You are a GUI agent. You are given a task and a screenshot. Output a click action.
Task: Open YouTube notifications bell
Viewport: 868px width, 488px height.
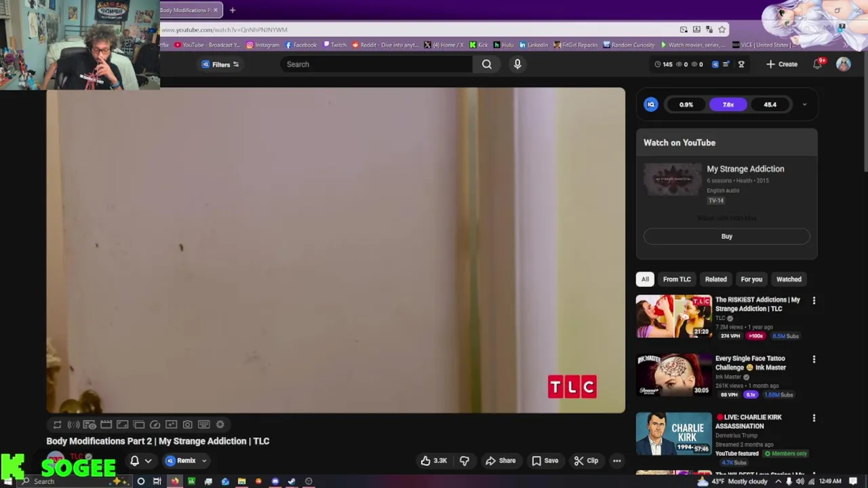coord(818,64)
